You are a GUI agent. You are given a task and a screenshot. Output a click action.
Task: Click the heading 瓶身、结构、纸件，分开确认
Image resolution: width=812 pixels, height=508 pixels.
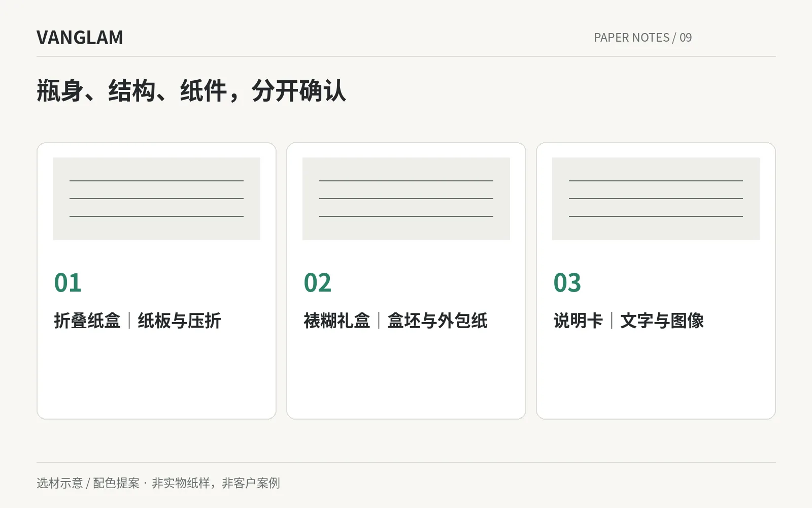pos(191,91)
